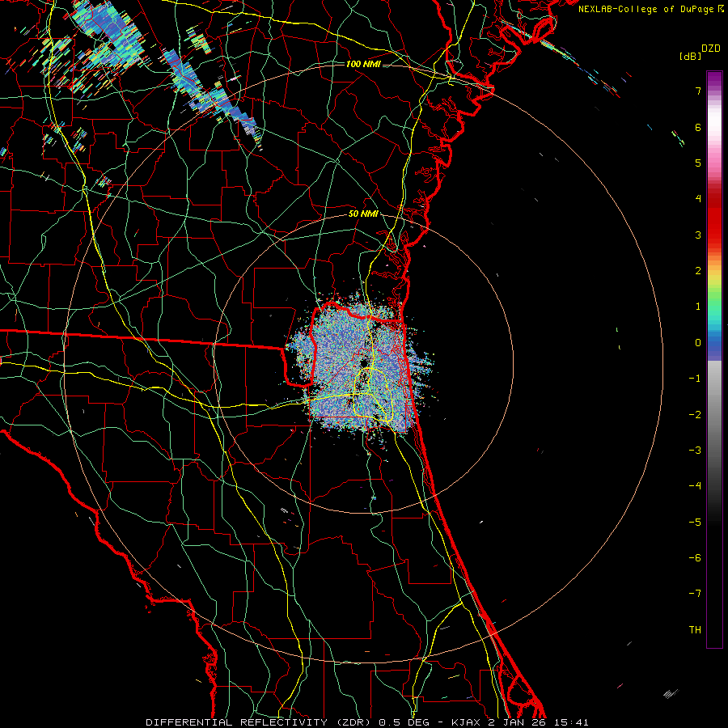
Task: Click the legend value -4
Action: [695, 485]
